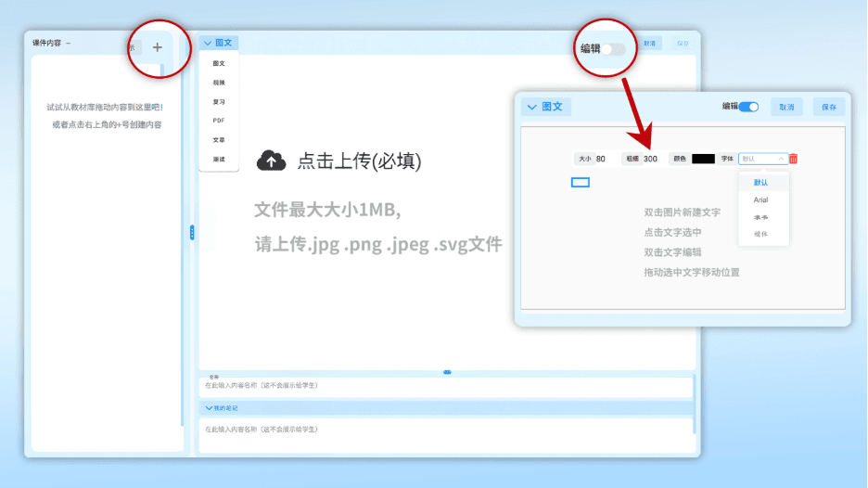Click the 取消 button in popup panel

(786, 107)
